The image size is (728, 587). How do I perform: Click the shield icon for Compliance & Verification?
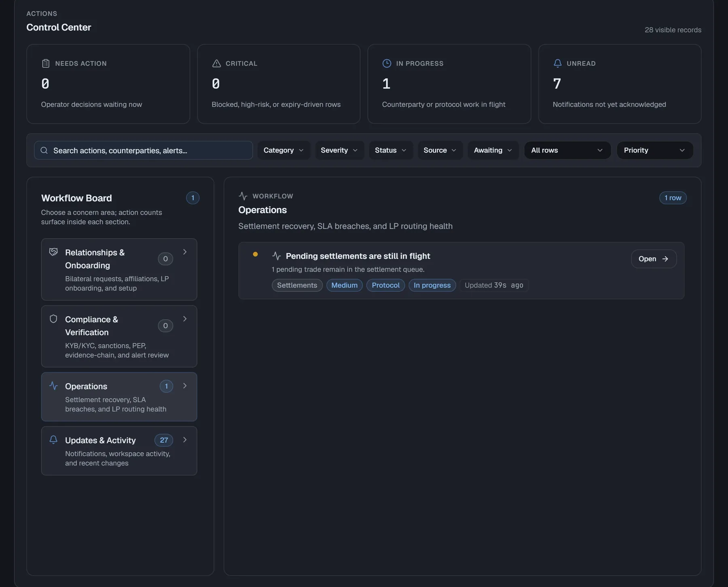pos(53,319)
